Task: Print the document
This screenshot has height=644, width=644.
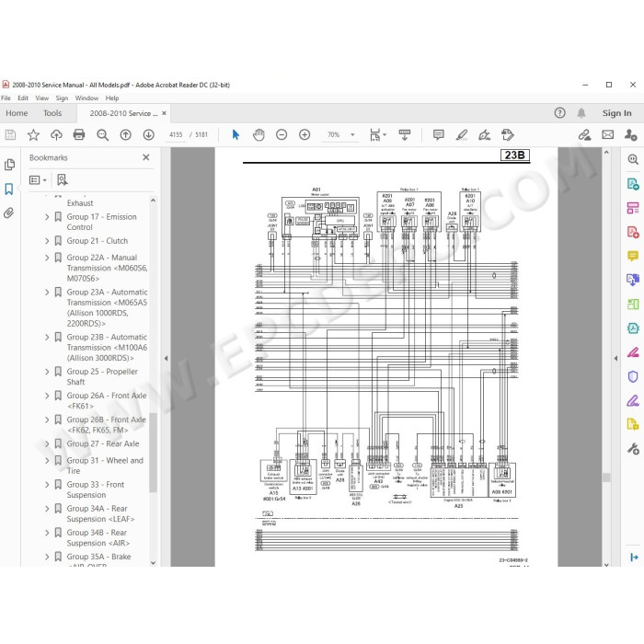Action: click(79, 134)
